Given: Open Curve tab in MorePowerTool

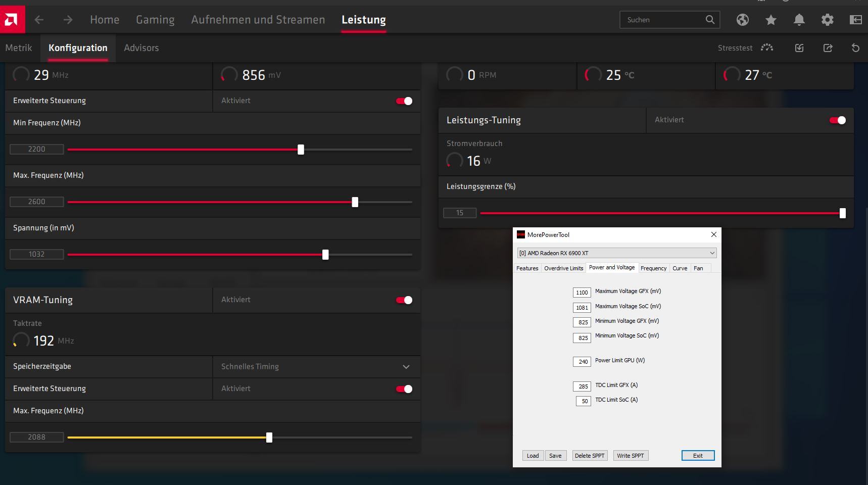Looking at the screenshot, I should (x=680, y=268).
